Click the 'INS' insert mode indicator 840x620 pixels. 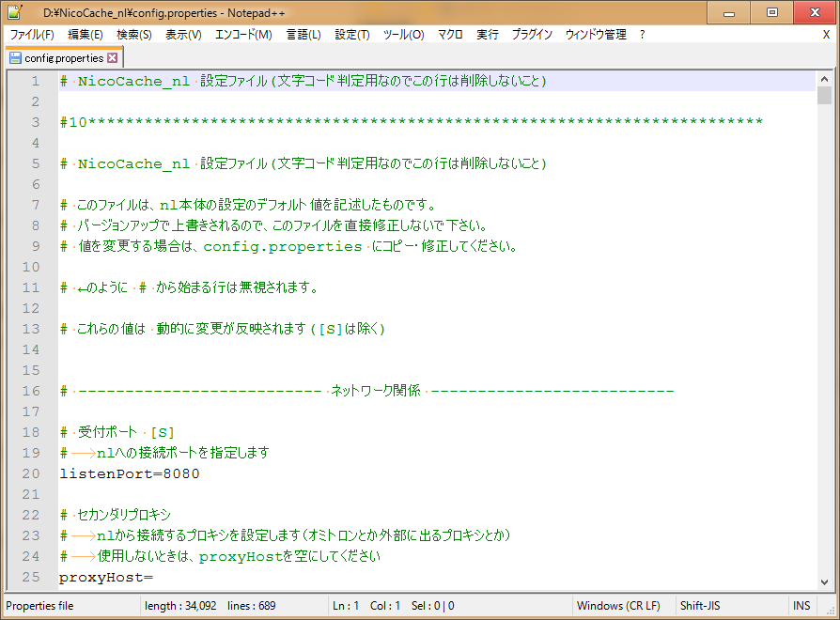tap(801, 606)
